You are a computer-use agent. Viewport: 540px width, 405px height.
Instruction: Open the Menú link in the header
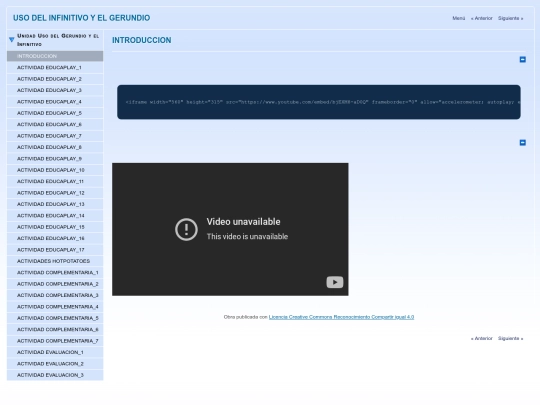pyautogui.click(x=458, y=18)
